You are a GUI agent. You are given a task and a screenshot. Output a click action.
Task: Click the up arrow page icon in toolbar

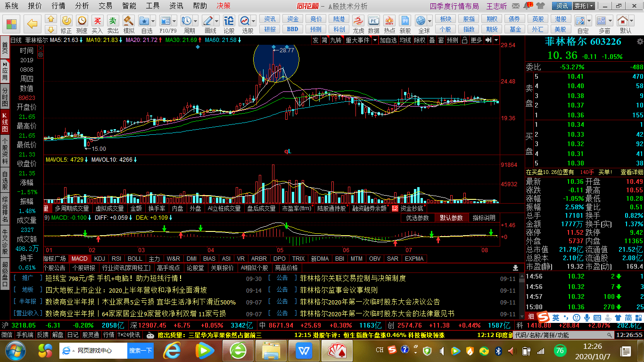point(51,19)
